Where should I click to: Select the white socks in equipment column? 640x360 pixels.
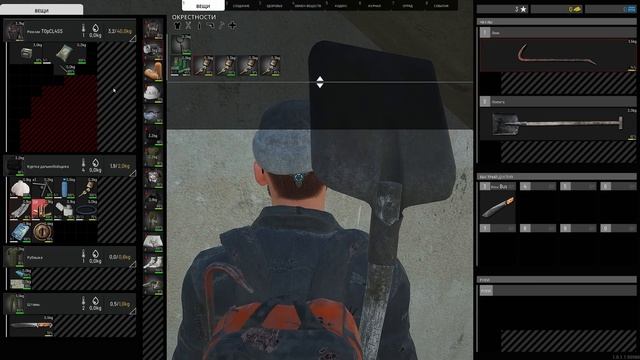[x=153, y=263]
